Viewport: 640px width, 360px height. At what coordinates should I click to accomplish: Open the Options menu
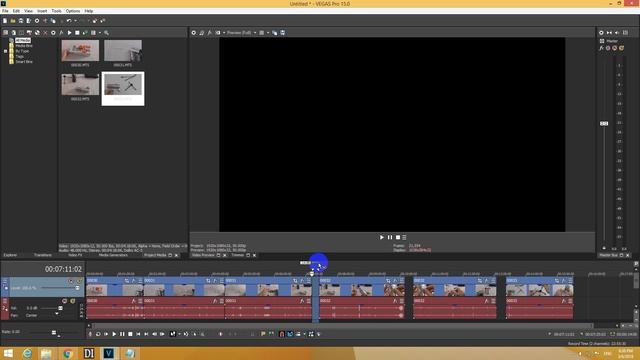(x=73, y=11)
